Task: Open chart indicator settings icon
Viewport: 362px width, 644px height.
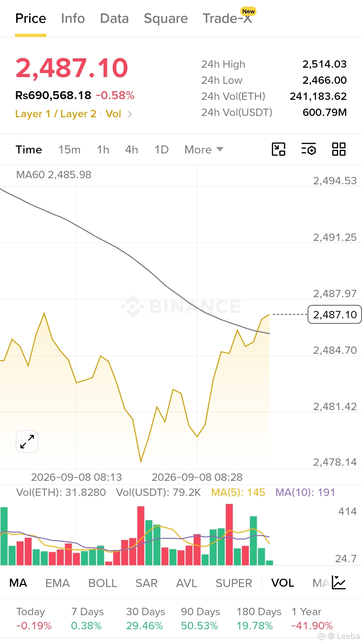Action: click(x=308, y=149)
